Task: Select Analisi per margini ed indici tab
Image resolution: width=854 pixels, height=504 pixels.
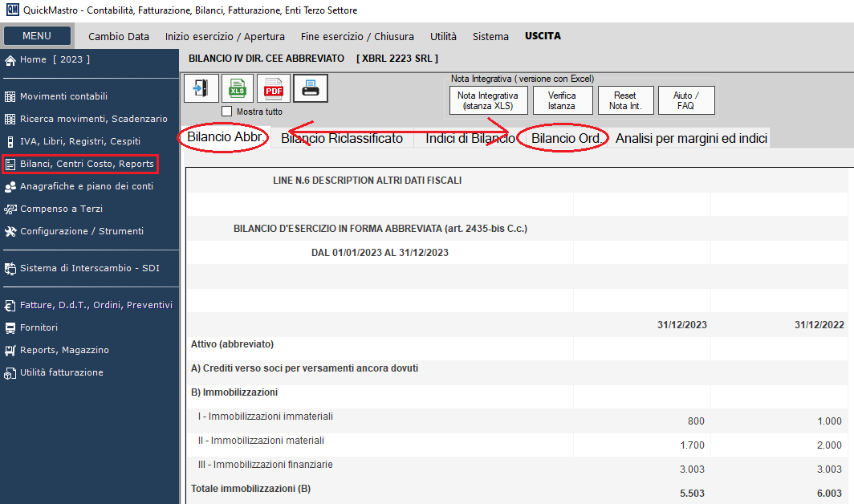Action: [692, 139]
